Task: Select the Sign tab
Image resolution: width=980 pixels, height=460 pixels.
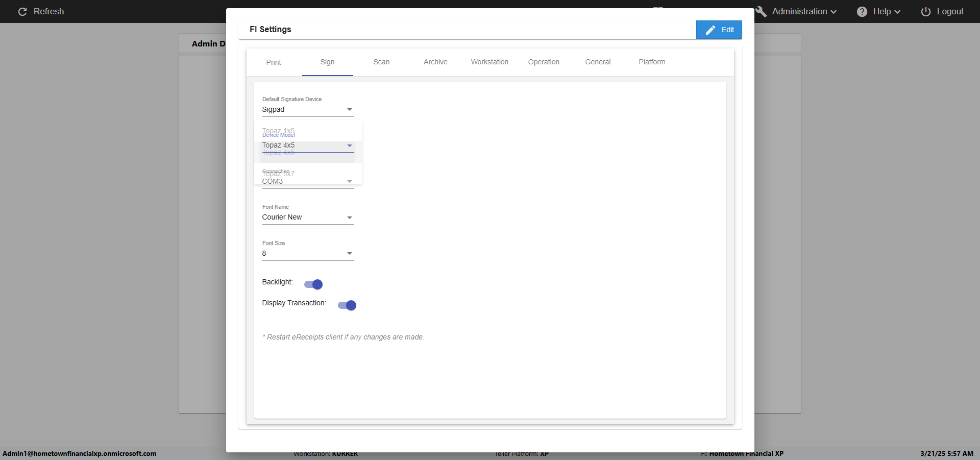Action: click(x=328, y=62)
